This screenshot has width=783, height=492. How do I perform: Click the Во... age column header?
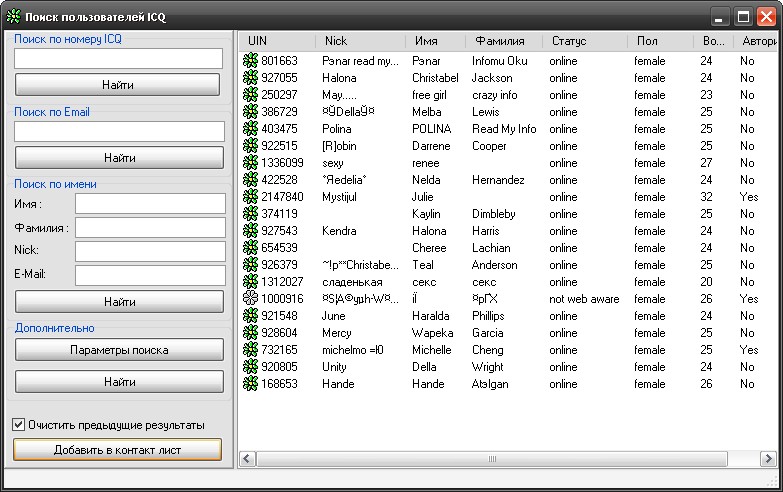tap(714, 41)
